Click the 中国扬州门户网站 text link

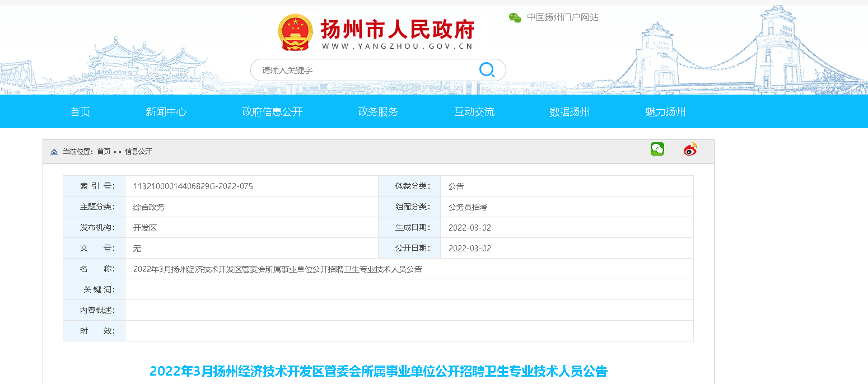pyautogui.click(x=562, y=17)
